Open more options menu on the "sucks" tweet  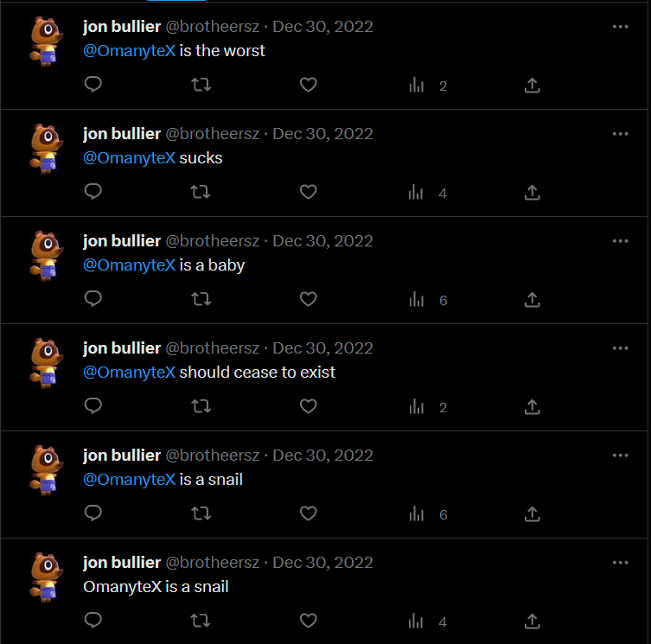(x=620, y=134)
